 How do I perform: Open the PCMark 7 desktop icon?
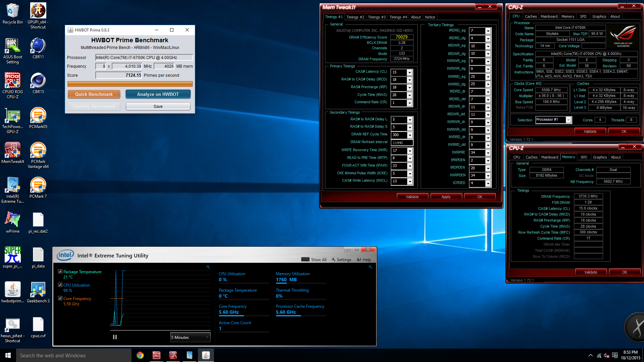pos(38,188)
